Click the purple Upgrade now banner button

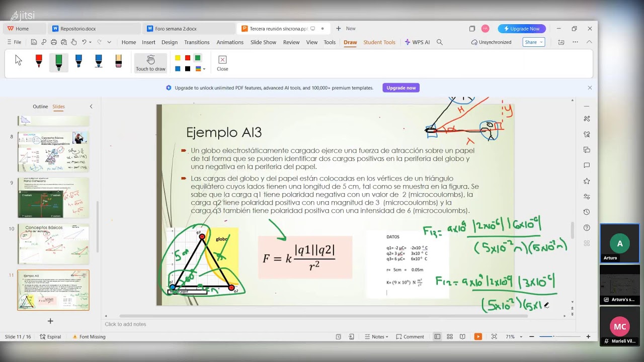click(x=401, y=87)
